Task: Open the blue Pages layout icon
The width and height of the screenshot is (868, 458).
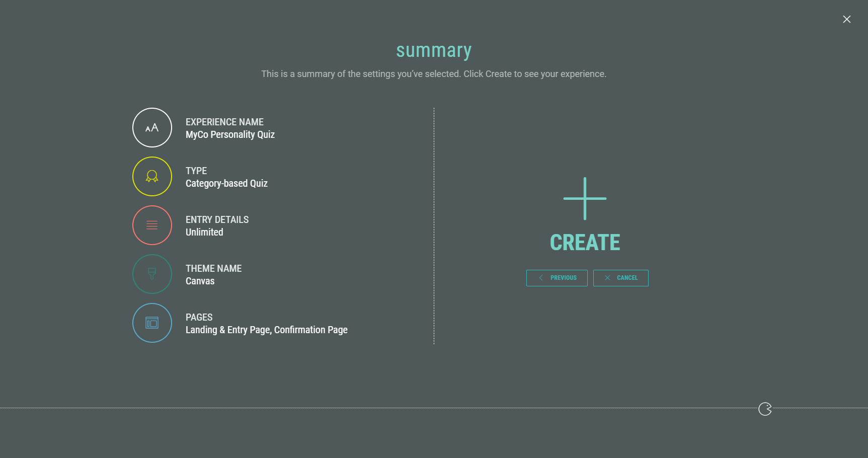Action: (152, 323)
